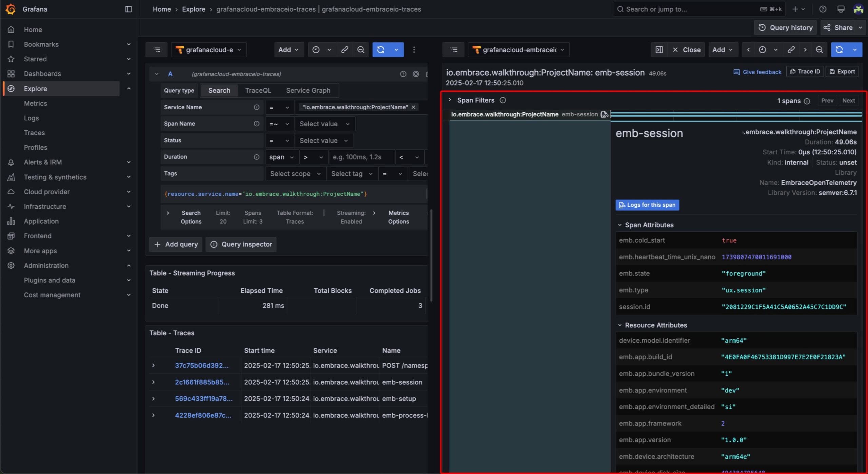Shift right pane time range forward

805,50
